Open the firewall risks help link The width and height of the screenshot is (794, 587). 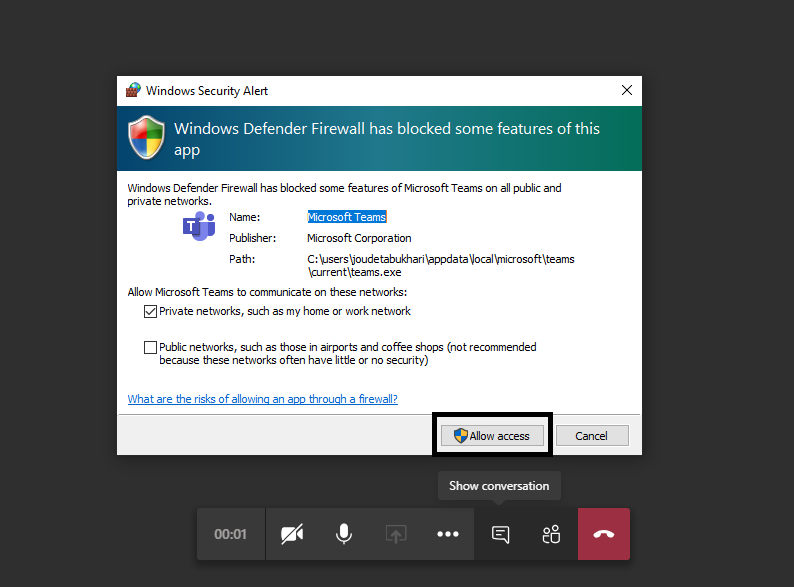pos(262,399)
